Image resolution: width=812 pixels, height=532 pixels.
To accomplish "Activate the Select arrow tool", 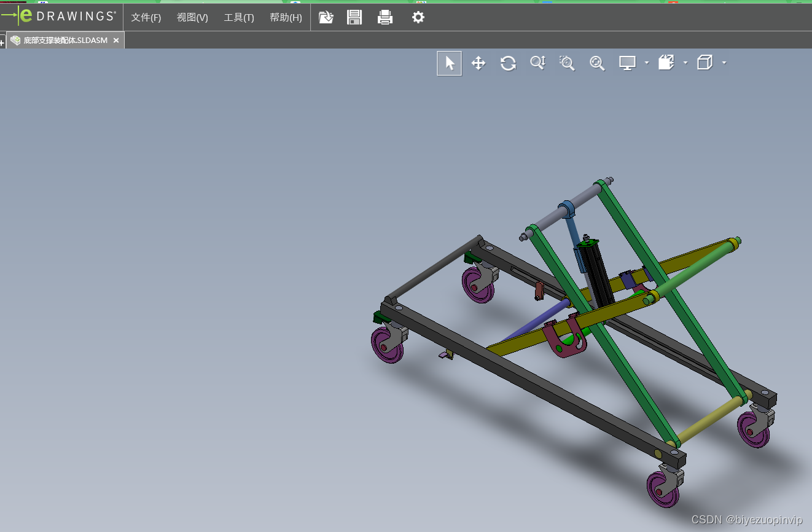I will click(450, 63).
